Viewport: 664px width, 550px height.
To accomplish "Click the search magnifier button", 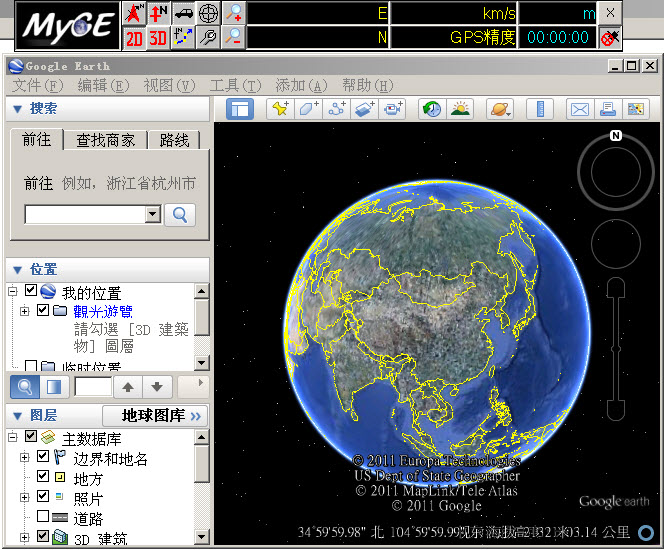I will pos(180,214).
